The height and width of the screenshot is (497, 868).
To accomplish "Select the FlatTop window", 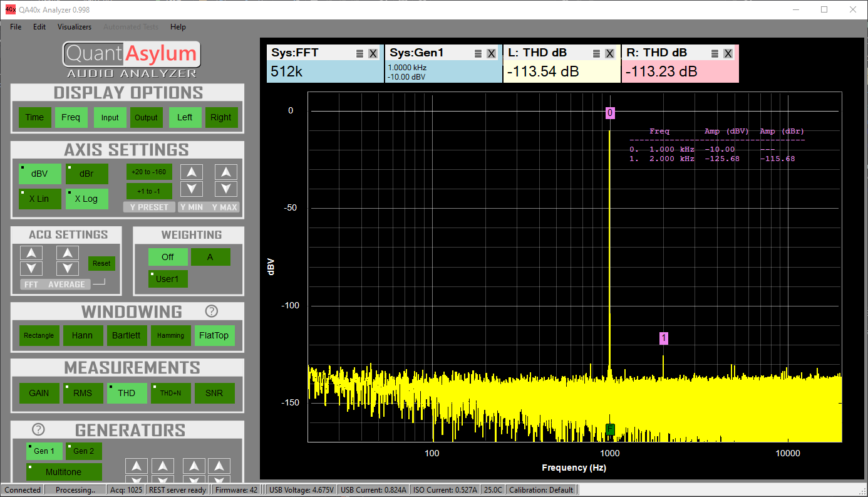I will [214, 335].
